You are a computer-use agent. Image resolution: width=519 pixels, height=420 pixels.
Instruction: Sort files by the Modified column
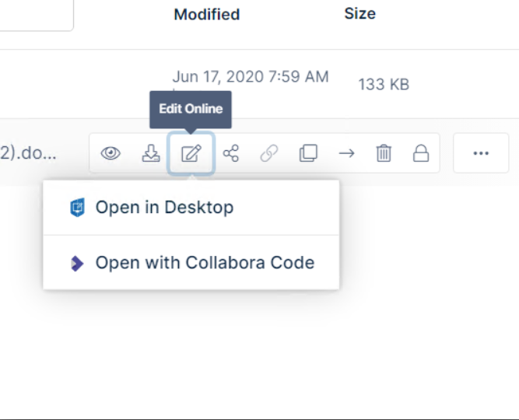tap(206, 14)
